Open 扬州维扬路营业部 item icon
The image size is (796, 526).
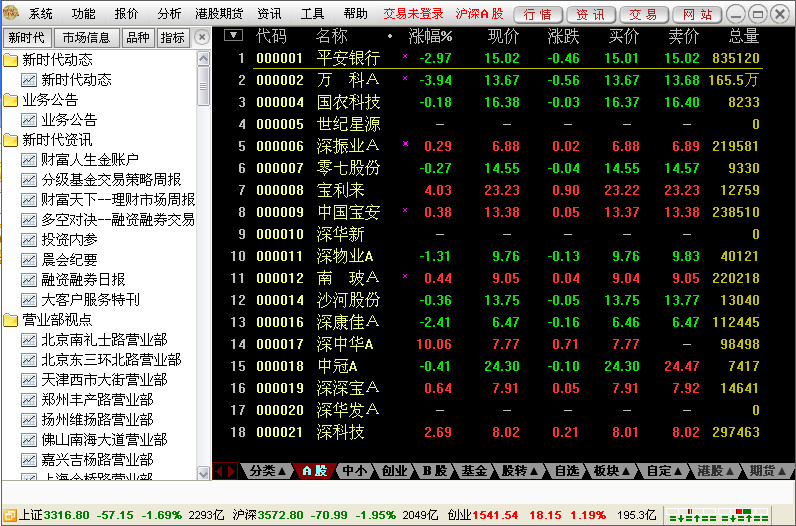tap(29, 420)
